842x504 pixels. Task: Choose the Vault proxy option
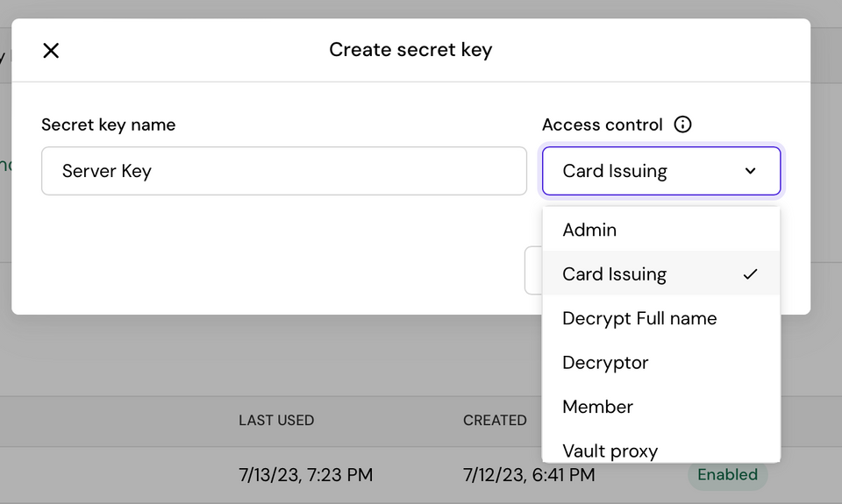[610, 451]
